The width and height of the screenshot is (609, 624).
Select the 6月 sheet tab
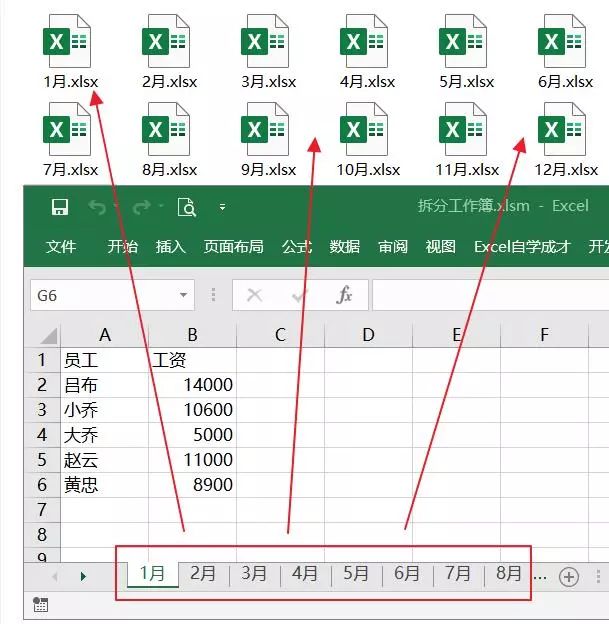[407, 574]
